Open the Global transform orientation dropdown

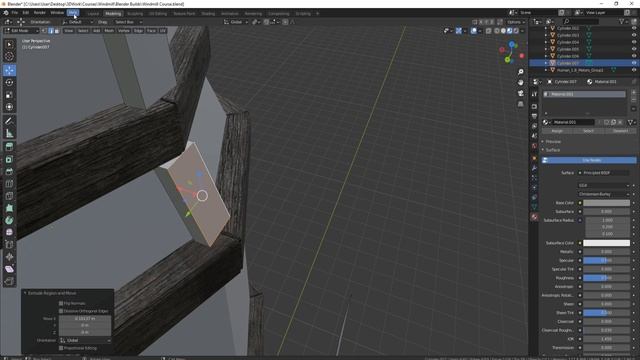click(x=236, y=22)
